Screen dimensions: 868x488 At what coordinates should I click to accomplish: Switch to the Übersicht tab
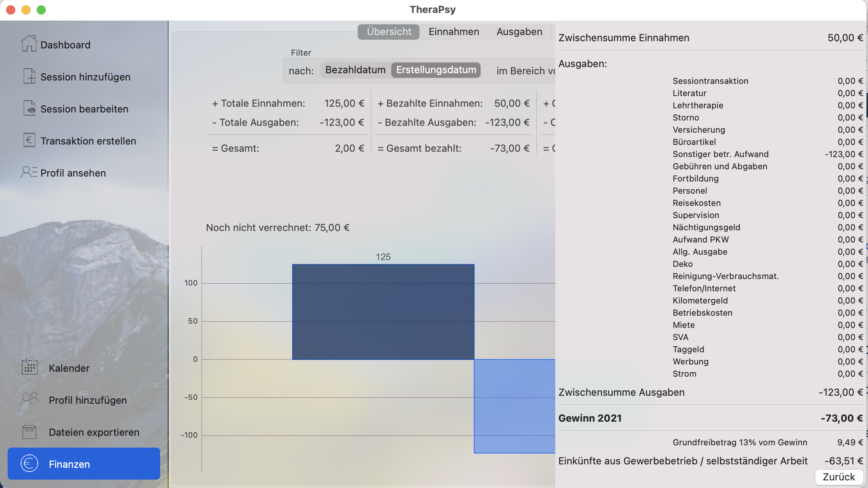tap(389, 32)
